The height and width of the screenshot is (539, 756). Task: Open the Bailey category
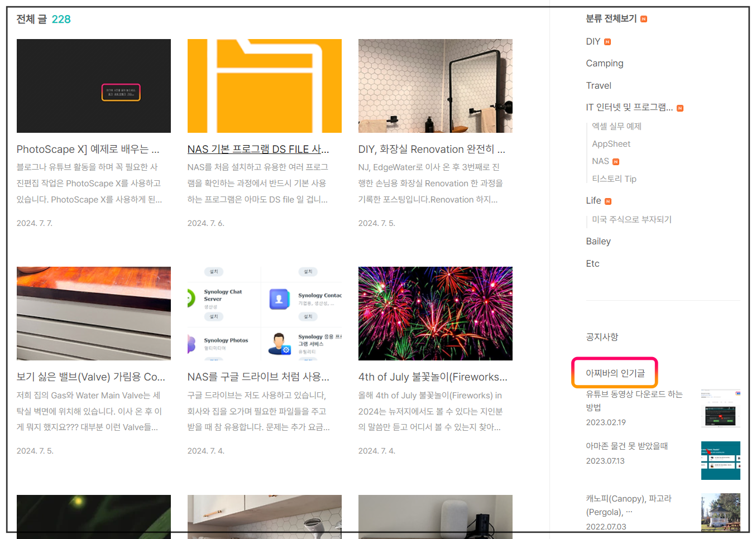(598, 241)
